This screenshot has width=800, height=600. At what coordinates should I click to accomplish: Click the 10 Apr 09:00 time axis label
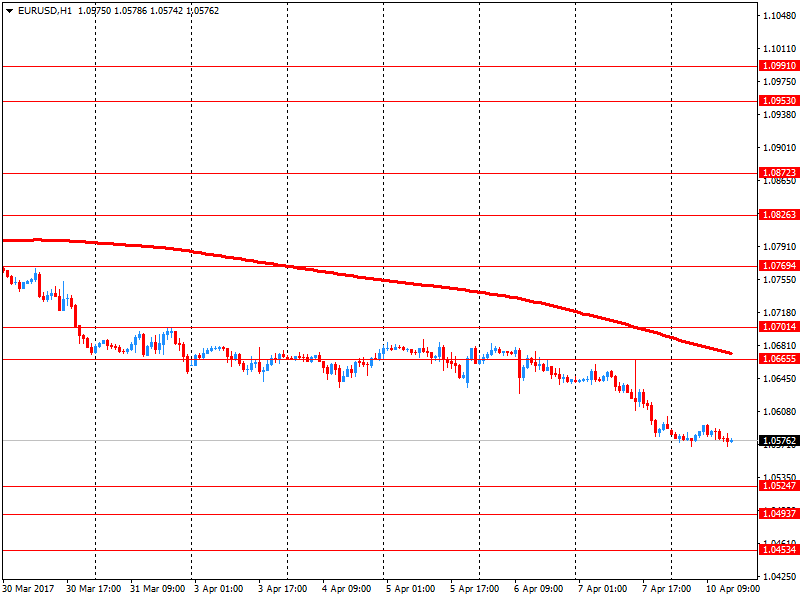[x=733, y=589]
